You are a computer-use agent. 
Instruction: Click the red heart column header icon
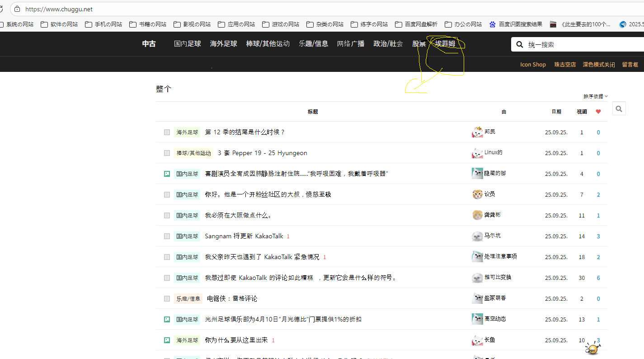click(x=598, y=112)
